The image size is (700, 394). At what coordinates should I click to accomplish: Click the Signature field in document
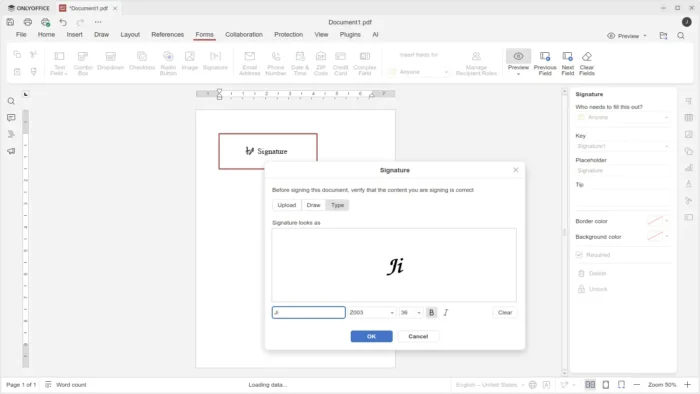268,151
